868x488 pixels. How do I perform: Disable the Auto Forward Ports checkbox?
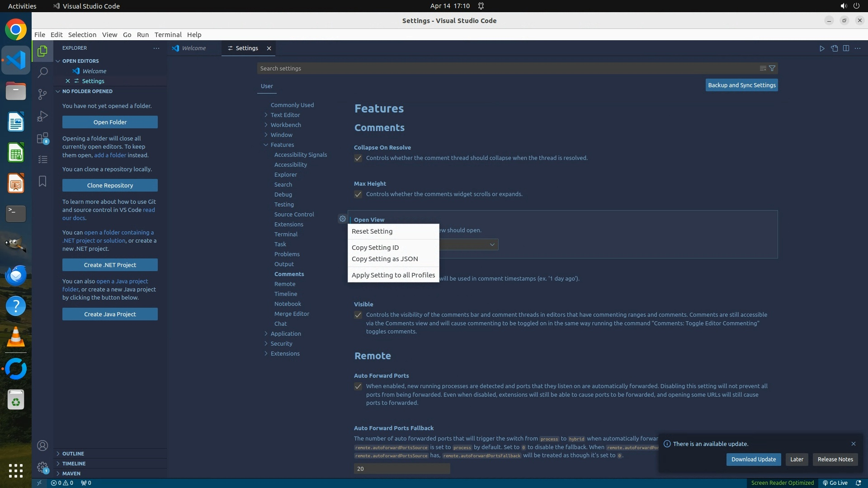click(358, 386)
